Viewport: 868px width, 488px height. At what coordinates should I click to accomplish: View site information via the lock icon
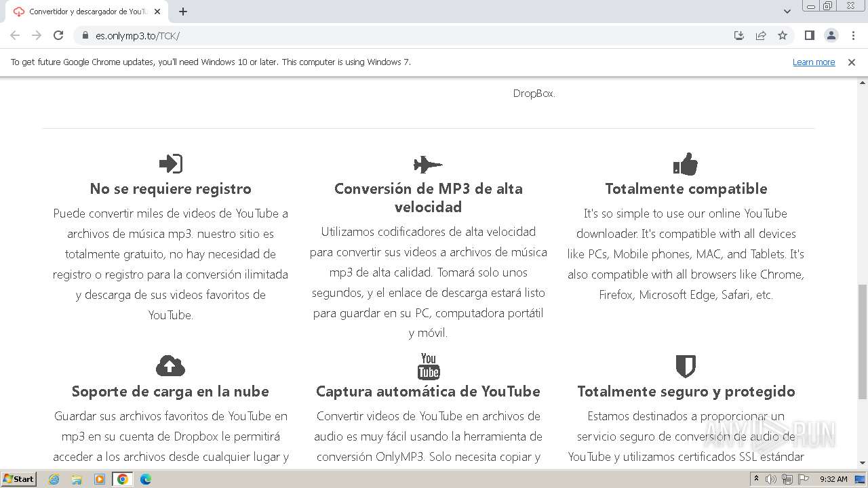pos(85,36)
